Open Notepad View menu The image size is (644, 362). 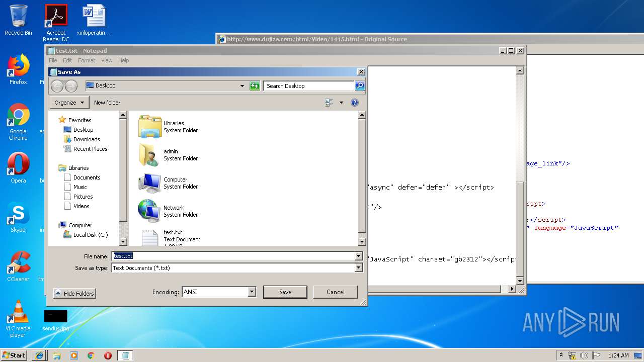107,60
